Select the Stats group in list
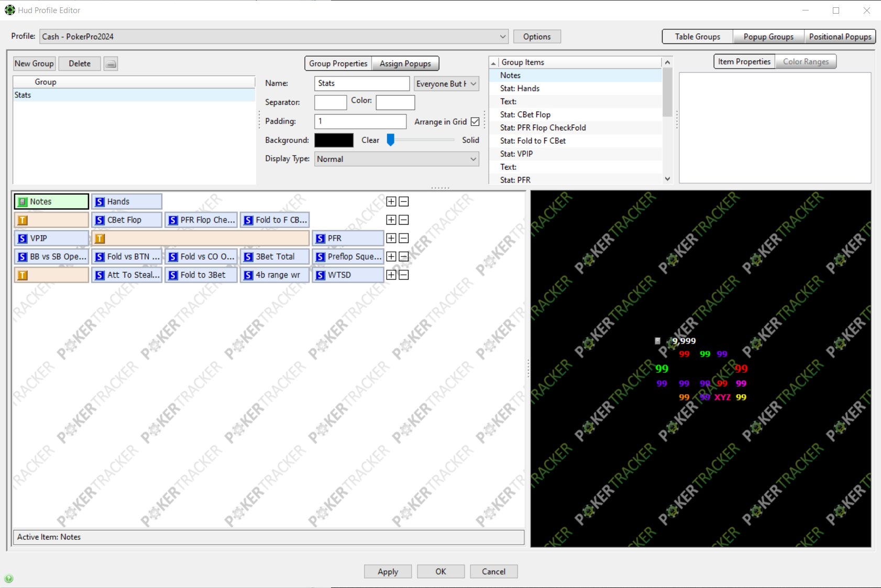881x588 pixels. [x=134, y=95]
